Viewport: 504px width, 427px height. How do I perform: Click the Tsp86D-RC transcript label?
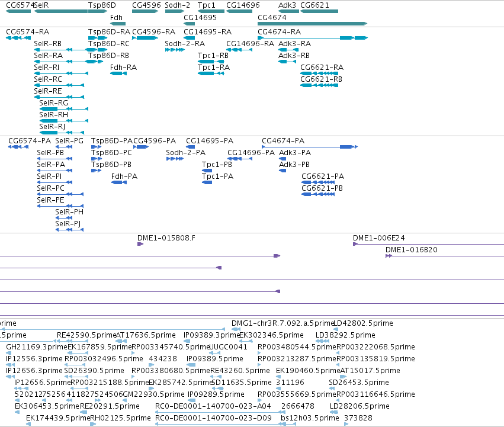[109, 44]
